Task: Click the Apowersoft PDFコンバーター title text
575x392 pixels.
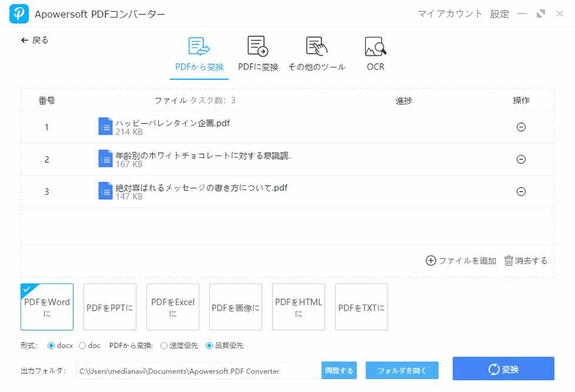Action: point(100,14)
